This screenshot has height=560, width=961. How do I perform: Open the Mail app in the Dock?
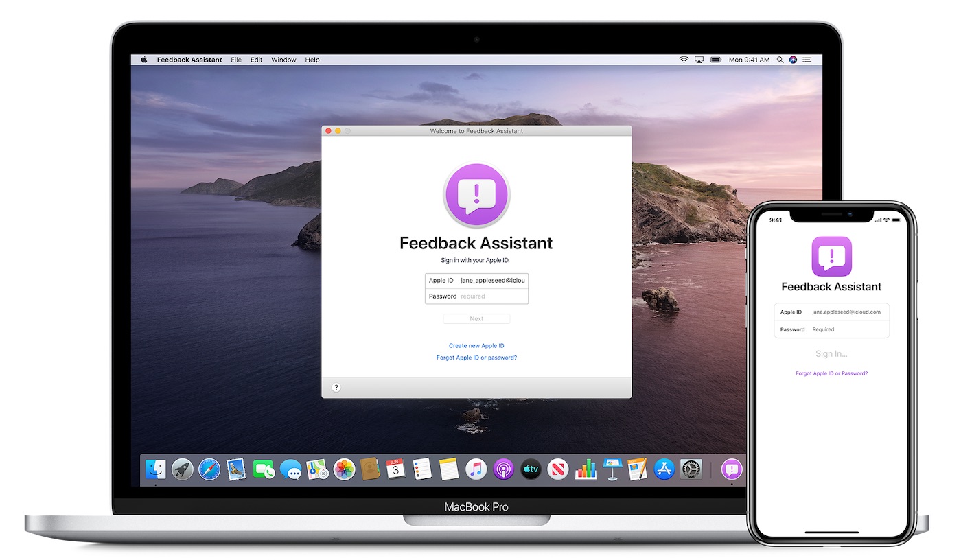[236, 469]
